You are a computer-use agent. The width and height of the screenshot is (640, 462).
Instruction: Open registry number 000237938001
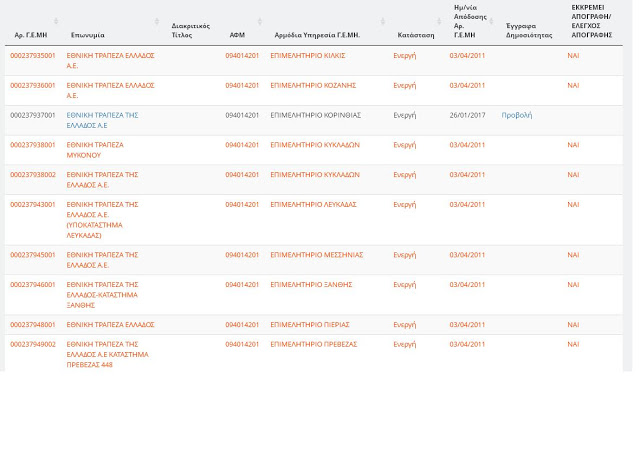tap(33, 145)
